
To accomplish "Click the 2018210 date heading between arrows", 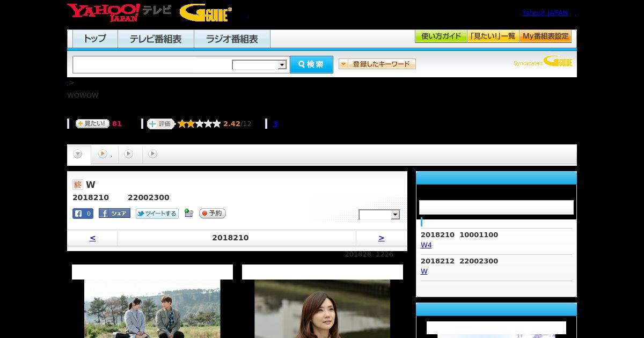I will (230, 238).
